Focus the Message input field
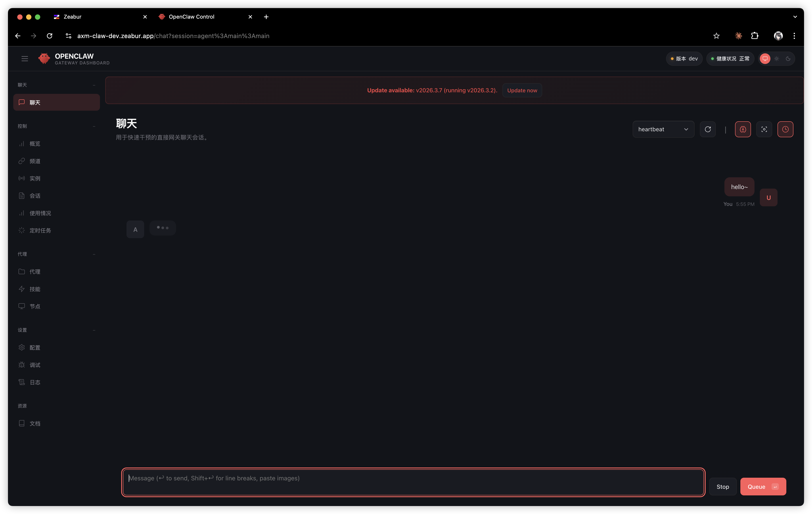The image size is (812, 514). point(413,482)
